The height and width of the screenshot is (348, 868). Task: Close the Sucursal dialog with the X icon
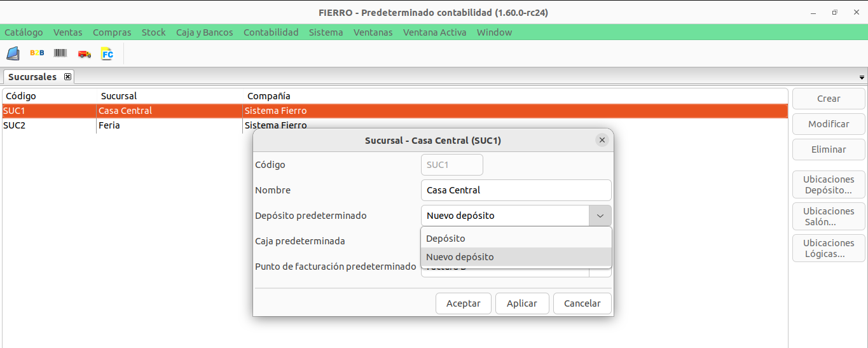click(x=602, y=140)
